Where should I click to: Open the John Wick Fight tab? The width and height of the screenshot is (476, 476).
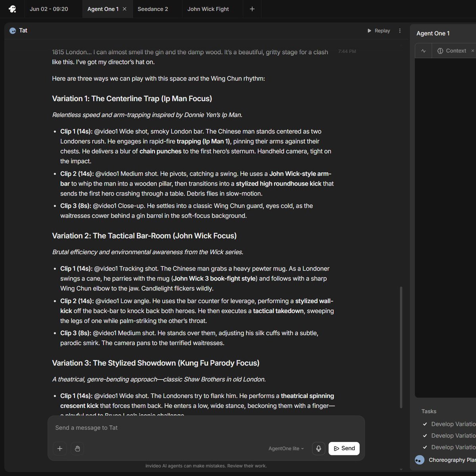[x=208, y=9]
